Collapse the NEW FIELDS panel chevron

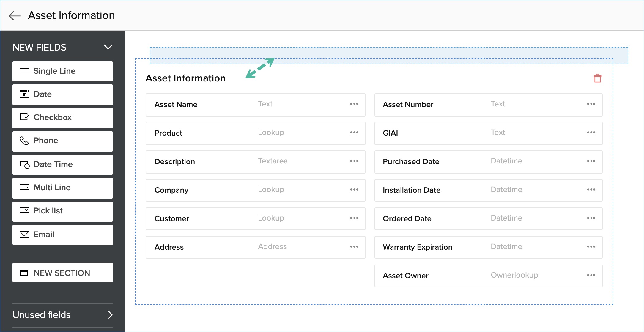point(108,47)
